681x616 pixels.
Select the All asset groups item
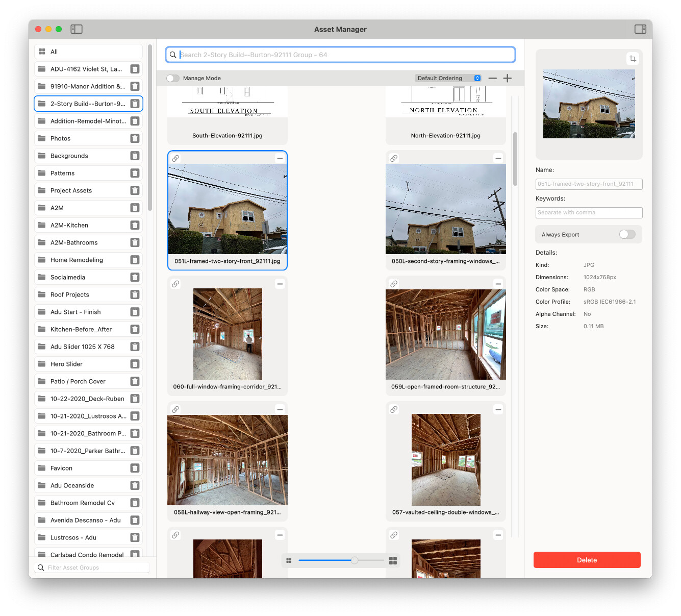[88, 52]
